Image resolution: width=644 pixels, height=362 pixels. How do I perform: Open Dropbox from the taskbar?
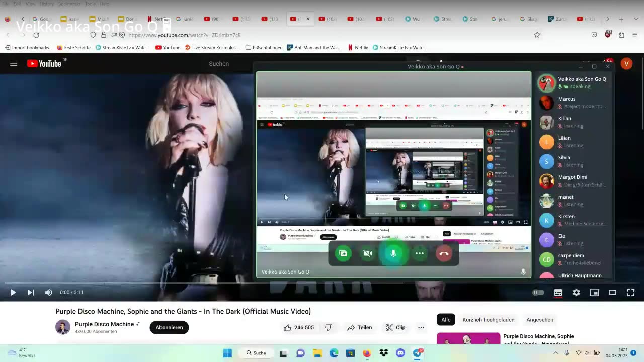383,353
